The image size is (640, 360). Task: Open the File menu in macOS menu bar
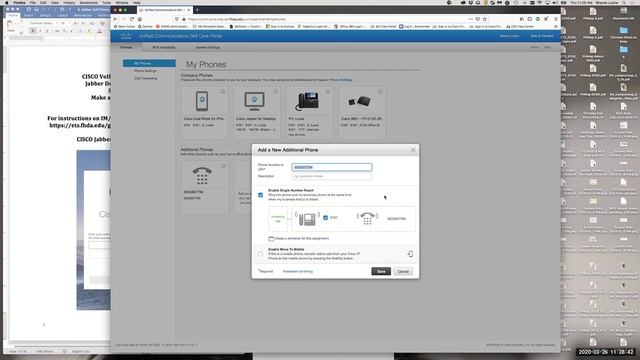33,2
